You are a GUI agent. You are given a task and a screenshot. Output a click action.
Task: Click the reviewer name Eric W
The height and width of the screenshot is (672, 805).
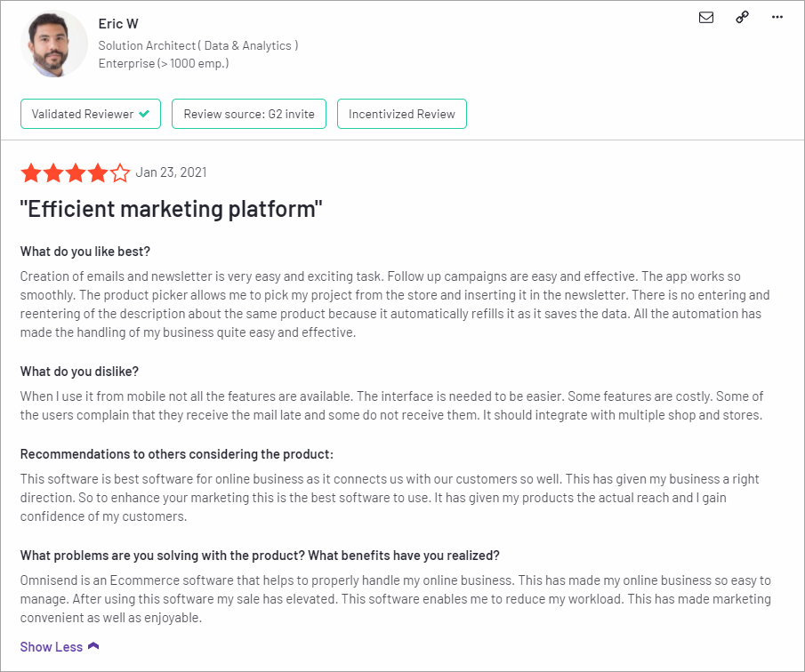pos(118,24)
